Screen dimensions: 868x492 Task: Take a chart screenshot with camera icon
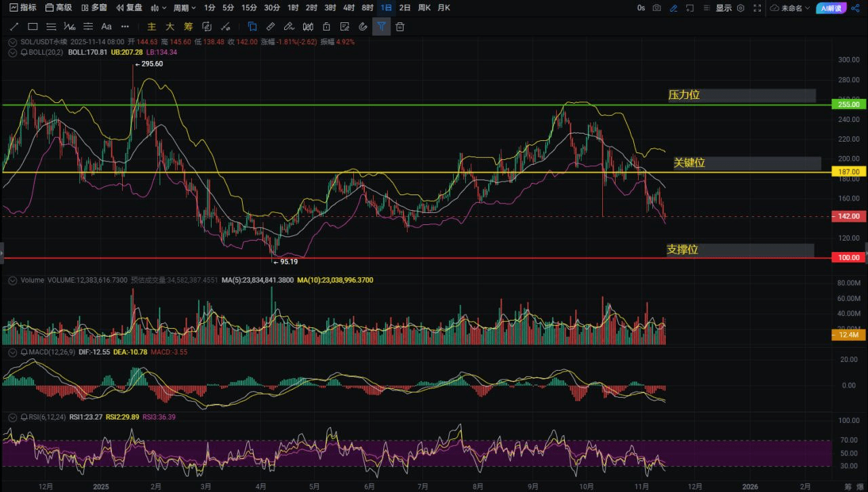pyautogui.click(x=656, y=8)
